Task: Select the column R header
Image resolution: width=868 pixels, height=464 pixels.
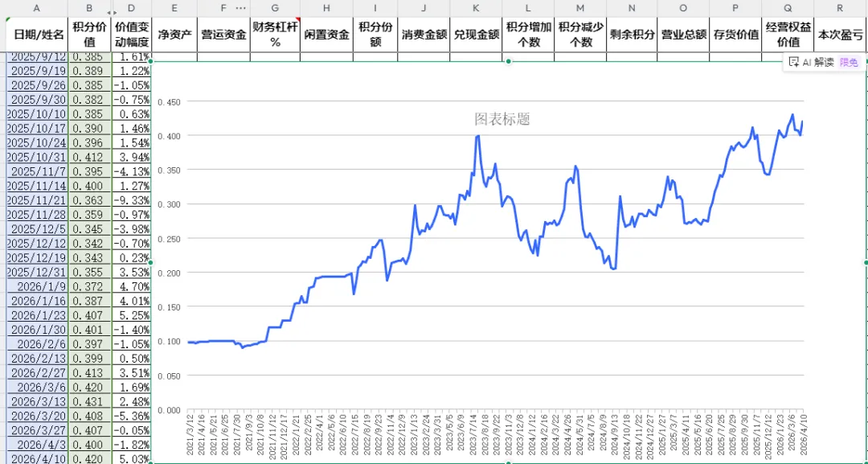Action: tap(841, 8)
